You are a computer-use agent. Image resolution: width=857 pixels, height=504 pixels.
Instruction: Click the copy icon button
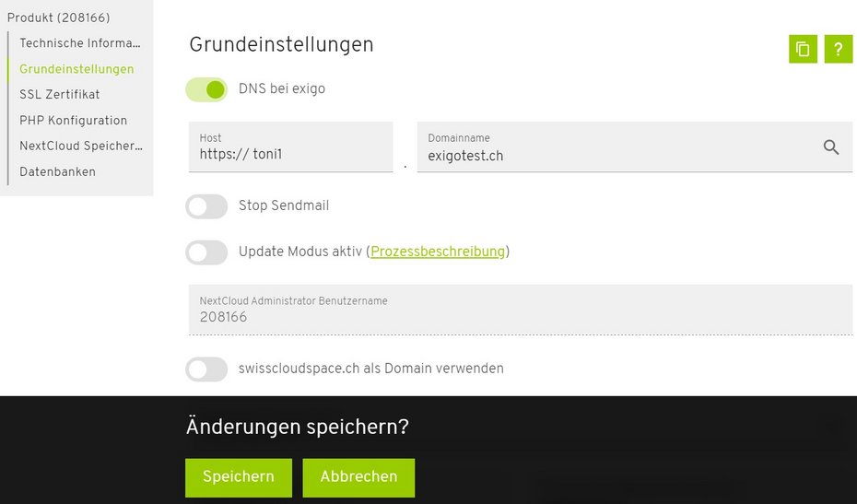[x=803, y=49]
